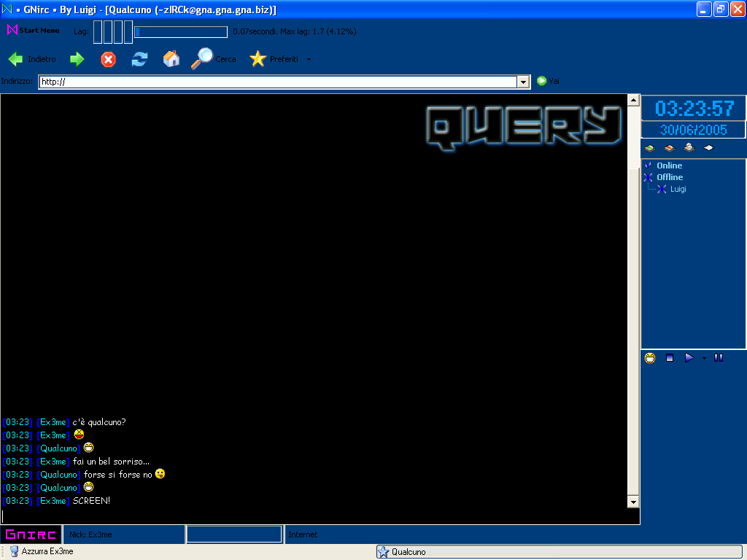This screenshot has width=747, height=560.
Task: Go to the home page icon
Action: [171, 59]
